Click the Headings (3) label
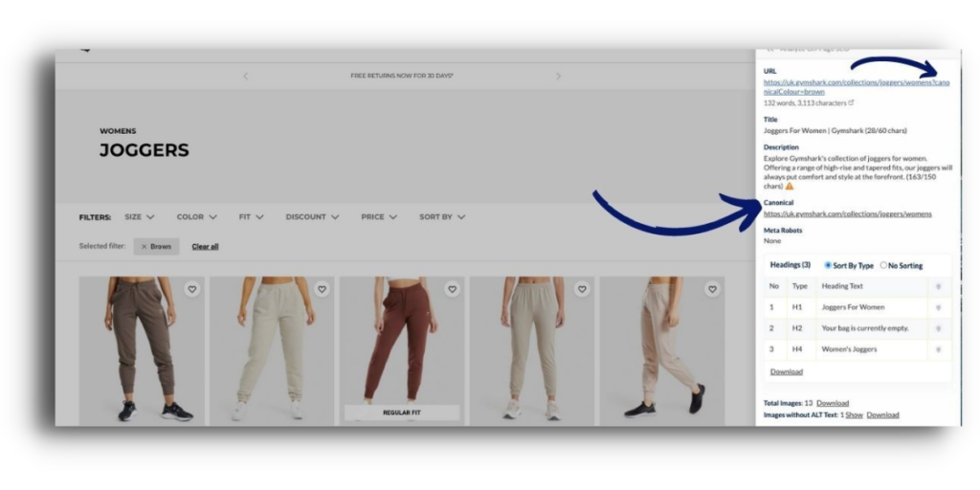Viewport: 980px width, 490px height. (x=790, y=265)
